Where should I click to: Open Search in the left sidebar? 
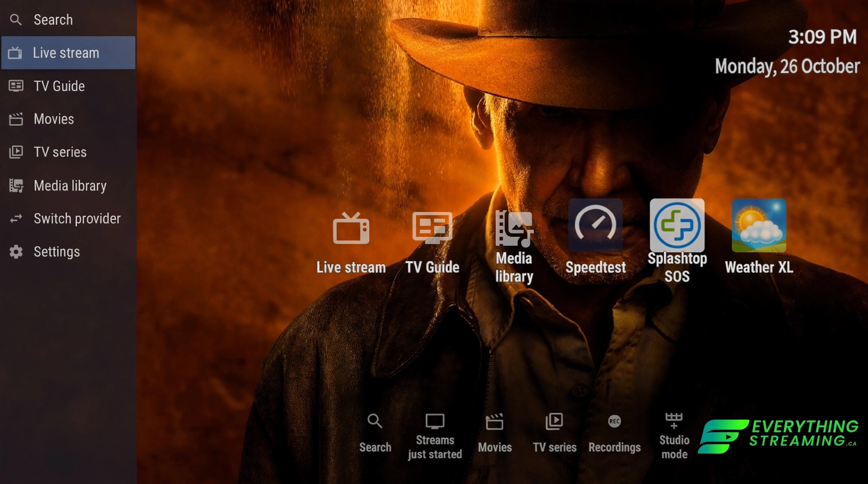click(x=68, y=20)
